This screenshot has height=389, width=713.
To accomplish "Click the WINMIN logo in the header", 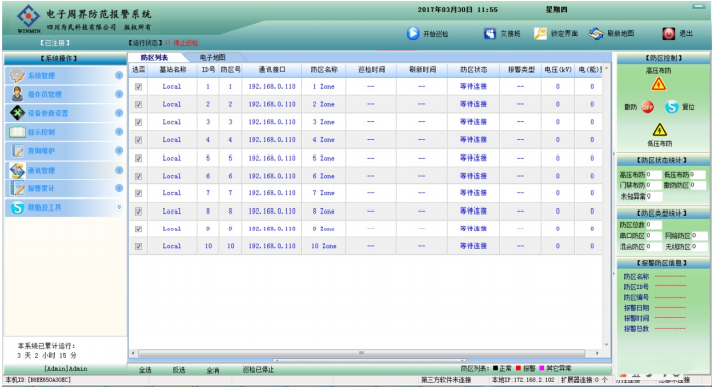I will pyautogui.click(x=28, y=18).
